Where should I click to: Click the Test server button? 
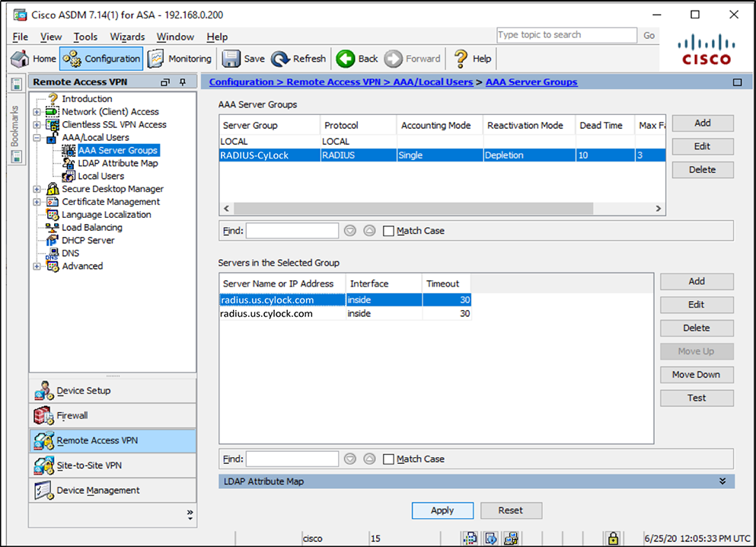coord(696,398)
